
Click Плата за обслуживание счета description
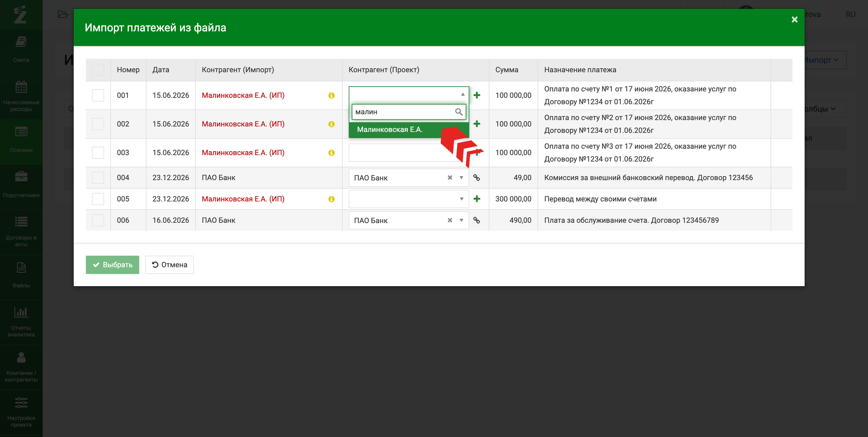click(x=631, y=220)
